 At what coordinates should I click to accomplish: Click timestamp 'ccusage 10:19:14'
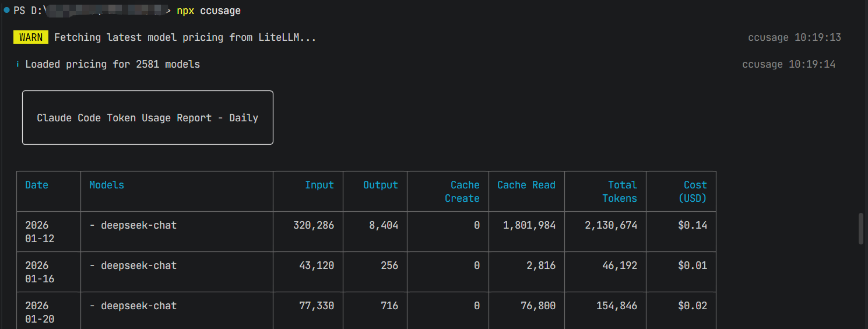coord(789,64)
